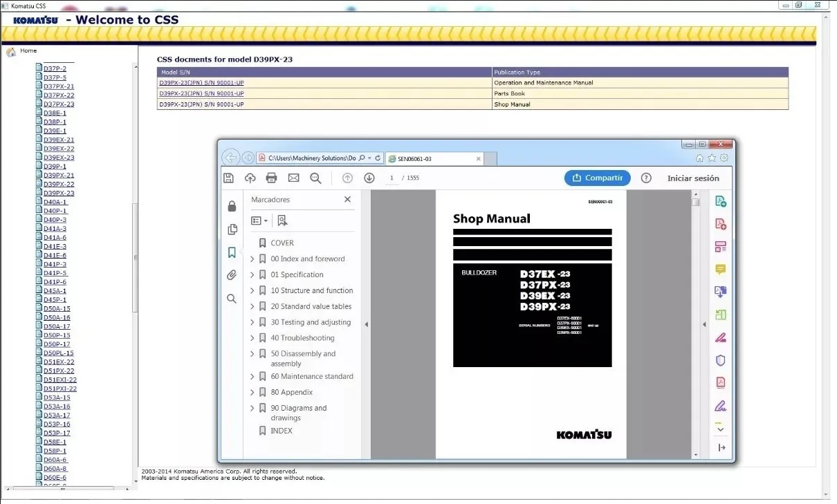Open the Operation and Maintenance Manual link

pos(201,83)
